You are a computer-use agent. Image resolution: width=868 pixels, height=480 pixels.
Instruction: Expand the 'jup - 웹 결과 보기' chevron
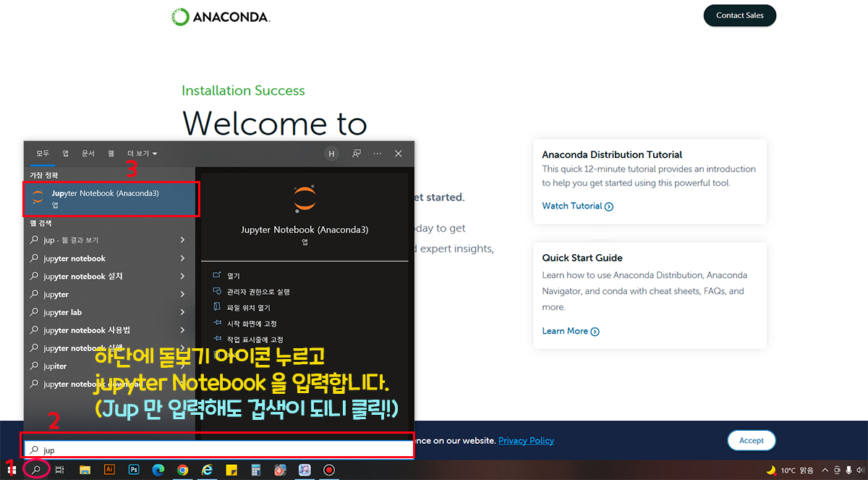point(182,240)
